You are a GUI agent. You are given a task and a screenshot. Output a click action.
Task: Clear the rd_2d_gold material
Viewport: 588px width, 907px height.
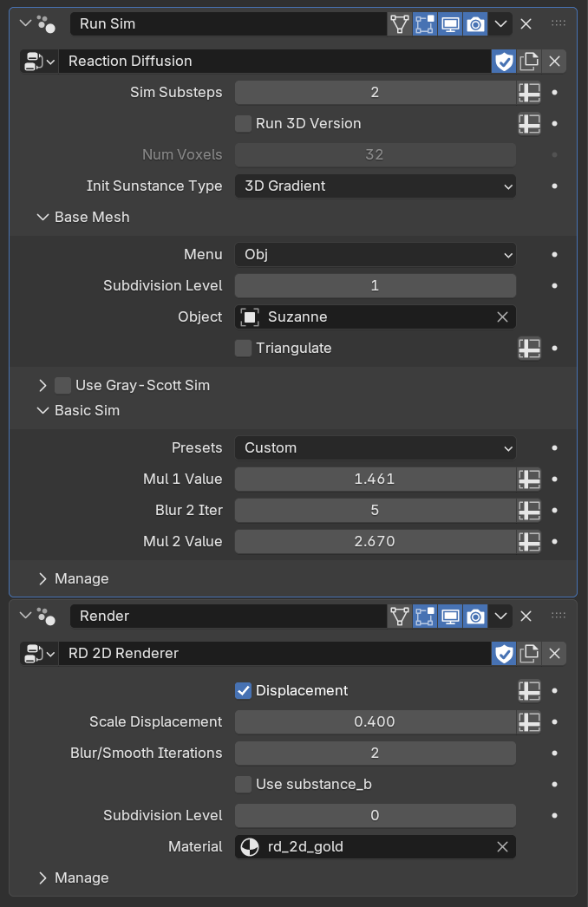coord(502,847)
